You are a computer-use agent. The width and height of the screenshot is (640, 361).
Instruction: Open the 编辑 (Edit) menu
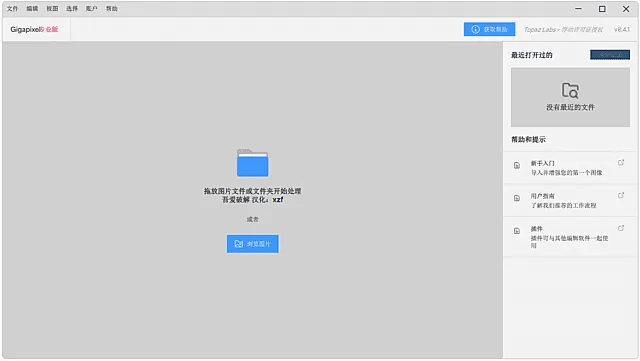pos(32,9)
